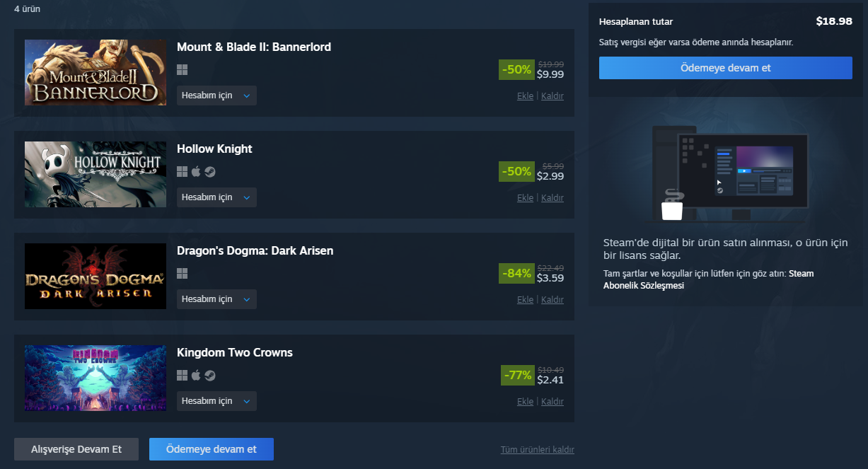Open 'Hesabım için' dropdown for Kingdom Two Crowns
The height and width of the screenshot is (469, 868).
pyautogui.click(x=216, y=401)
